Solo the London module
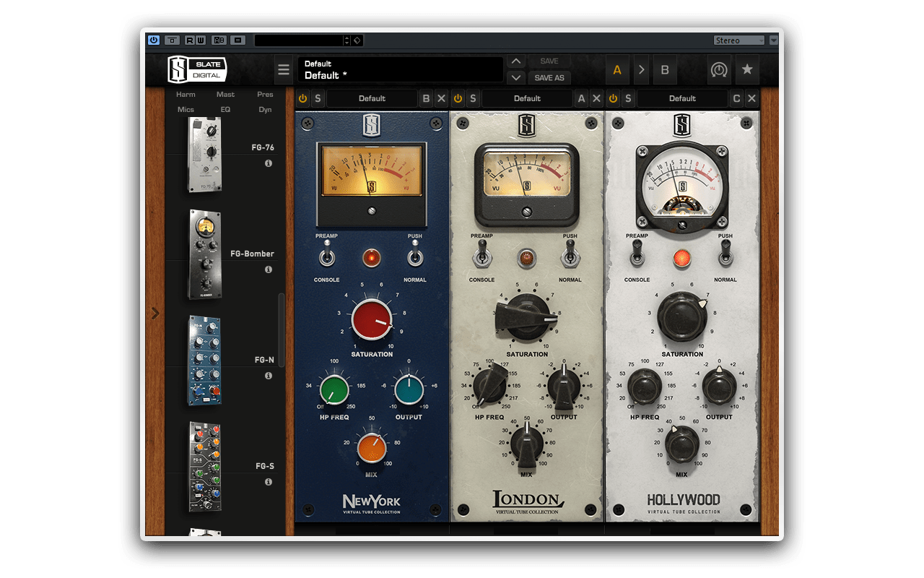This screenshot has width=924, height=578. pyautogui.click(x=473, y=98)
